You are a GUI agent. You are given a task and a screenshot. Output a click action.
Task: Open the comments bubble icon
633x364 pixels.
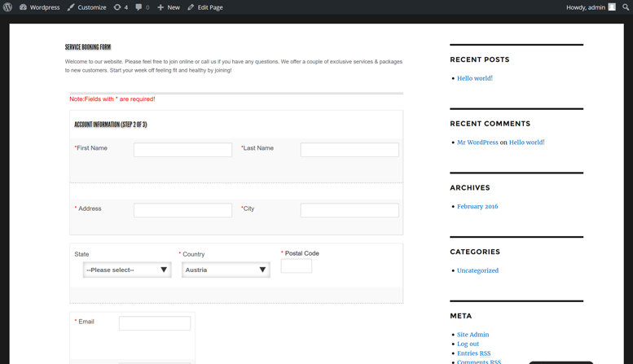138,7
